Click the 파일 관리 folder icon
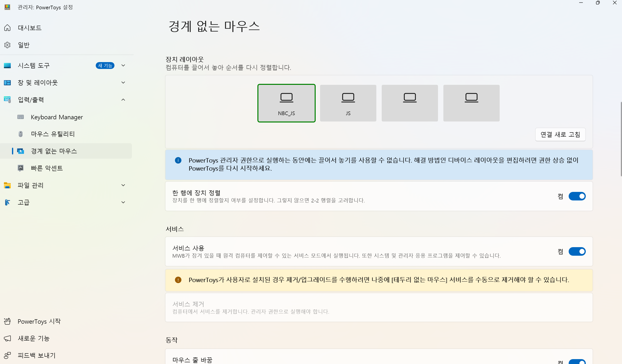 (x=7, y=185)
